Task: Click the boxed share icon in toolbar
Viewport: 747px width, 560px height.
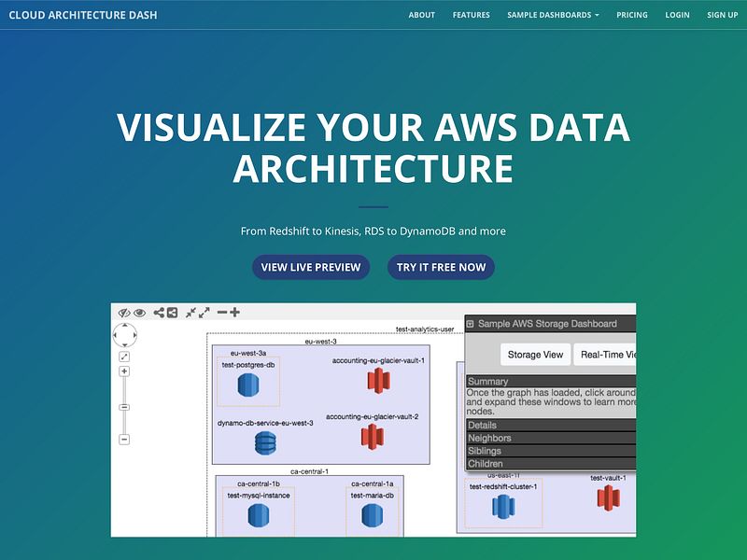Action: (x=172, y=313)
